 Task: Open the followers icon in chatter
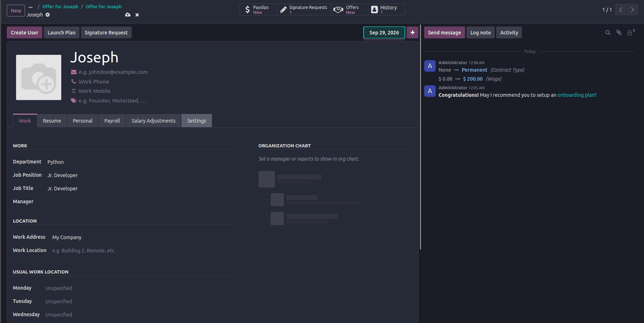click(x=630, y=33)
